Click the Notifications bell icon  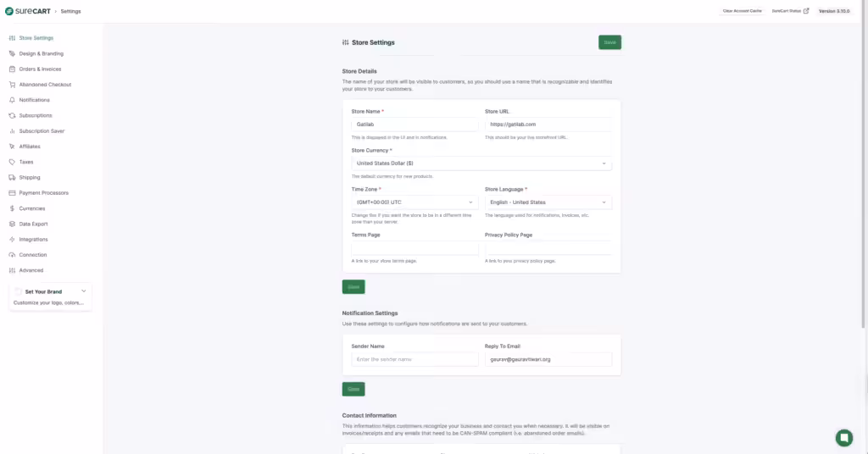pos(12,100)
